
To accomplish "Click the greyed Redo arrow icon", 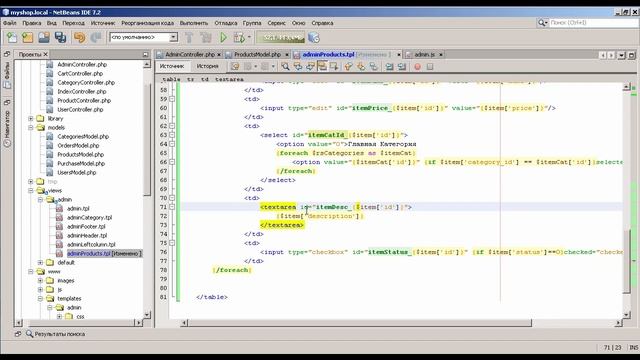I will pyautogui.click(x=96, y=38).
